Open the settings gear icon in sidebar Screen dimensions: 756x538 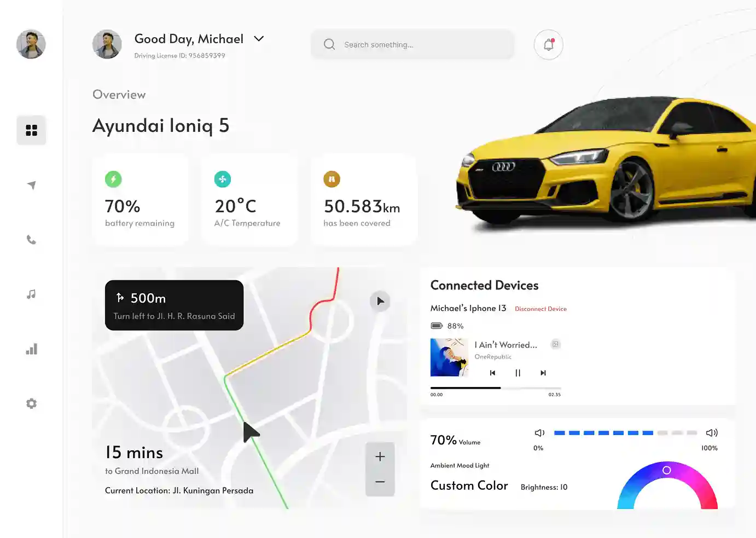pos(31,403)
